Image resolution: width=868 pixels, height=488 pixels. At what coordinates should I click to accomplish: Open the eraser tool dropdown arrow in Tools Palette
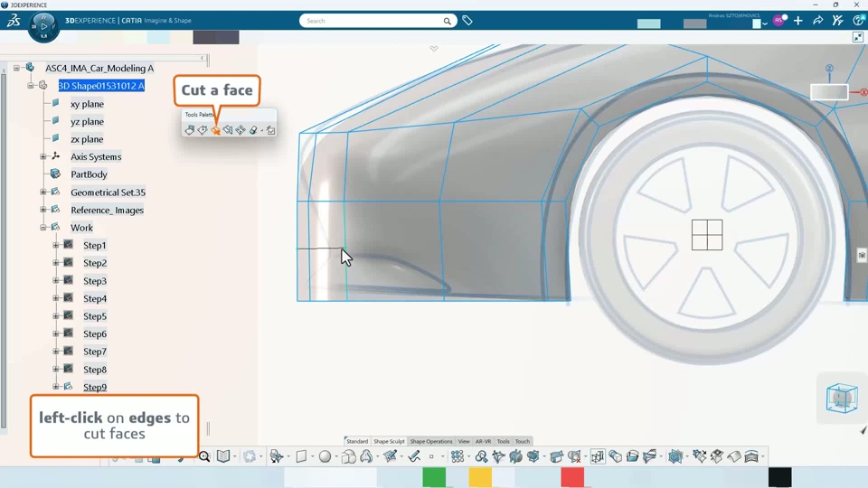[262, 130]
